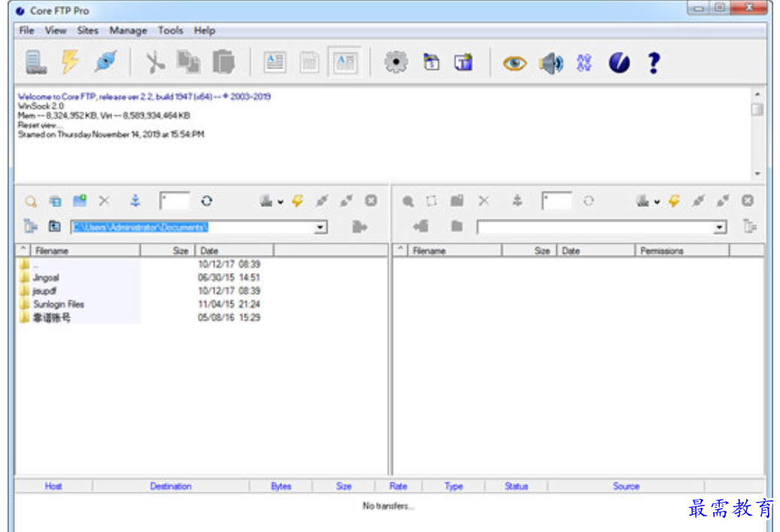Image resolution: width=780 pixels, height=532 pixels.
Task: Click the Reconnect plug icon in top toolbar
Action: (105, 62)
